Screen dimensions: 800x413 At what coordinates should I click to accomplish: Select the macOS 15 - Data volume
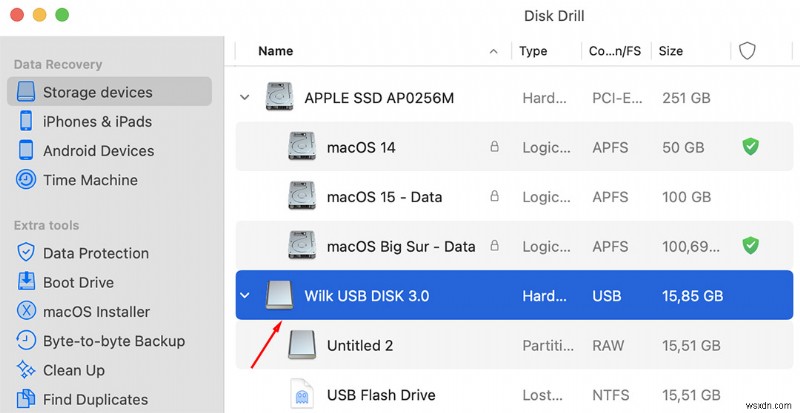(x=514, y=196)
